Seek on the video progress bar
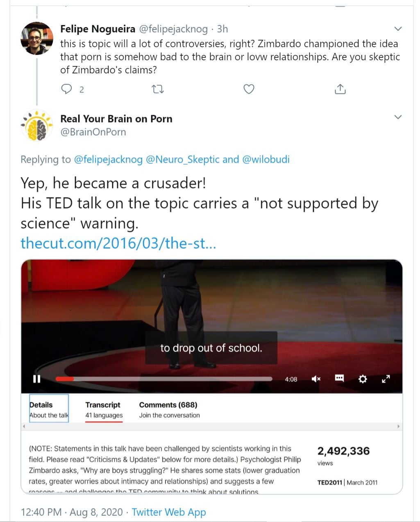 (x=164, y=379)
